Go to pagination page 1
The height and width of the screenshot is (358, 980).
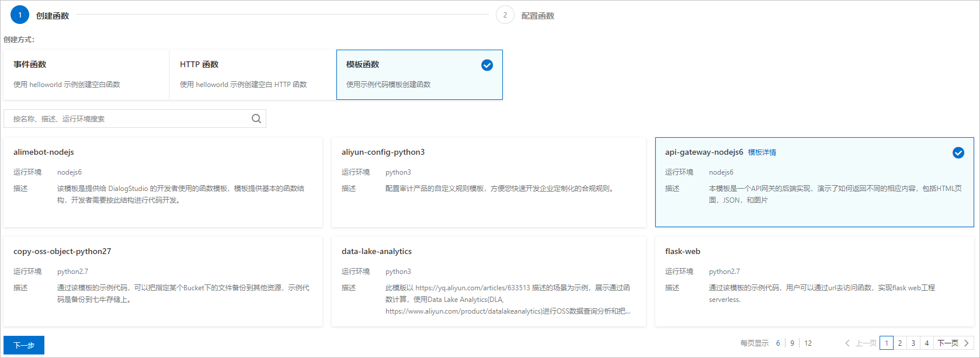point(887,343)
